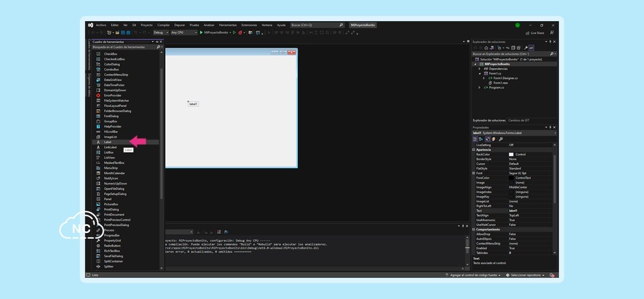Open the Extensiones menu
The height and width of the screenshot is (299, 644).
point(249,25)
